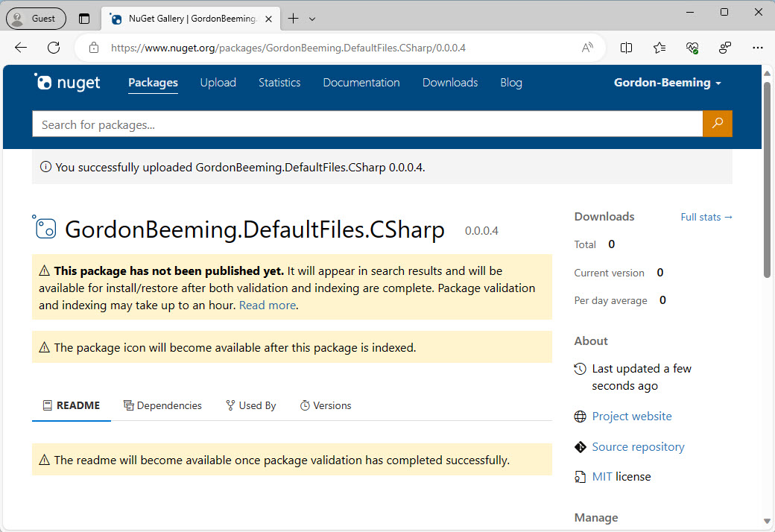Open the profile sharing icon in the toolbar
Image resolution: width=775 pixels, height=532 pixels.
click(x=724, y=48)
